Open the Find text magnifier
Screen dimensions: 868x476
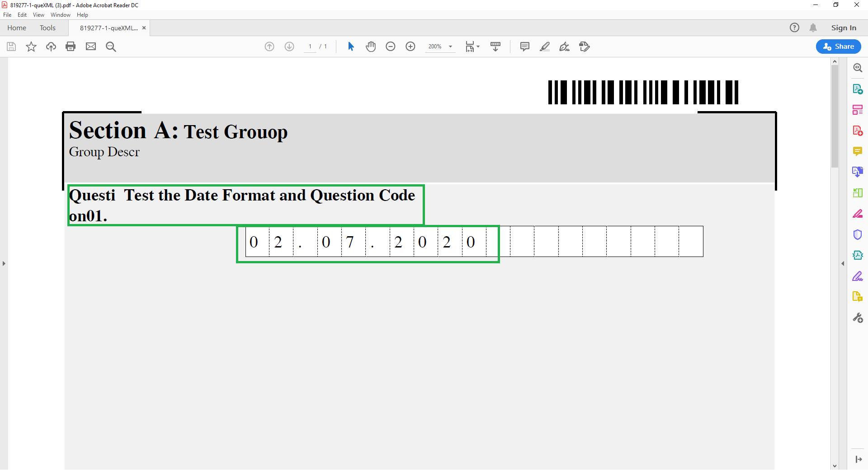point(111,47)
